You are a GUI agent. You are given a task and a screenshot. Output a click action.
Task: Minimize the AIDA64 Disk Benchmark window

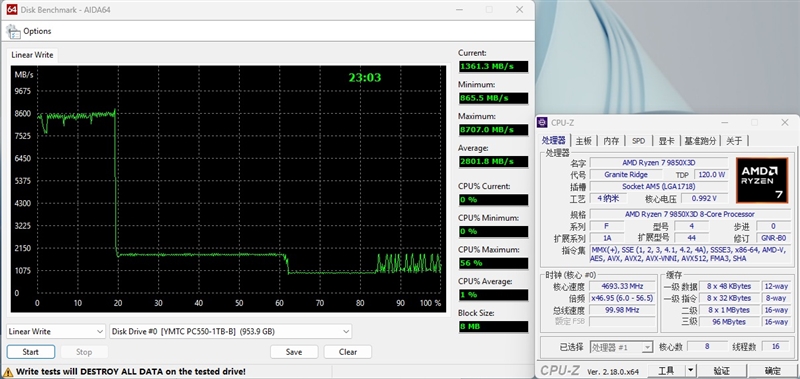click(459, 9)
